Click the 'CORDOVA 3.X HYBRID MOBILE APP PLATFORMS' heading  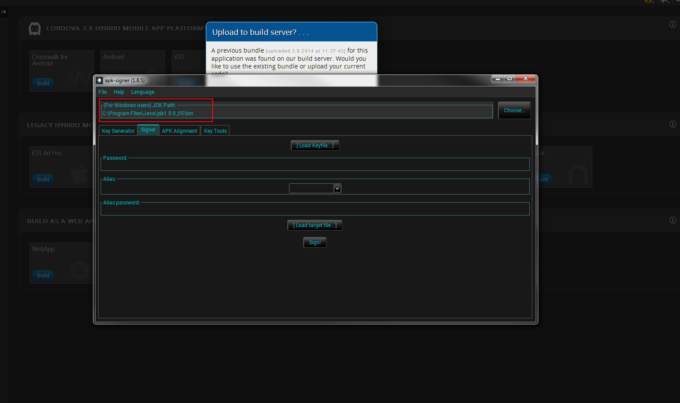pyautogui.click(x=125, y=28)
